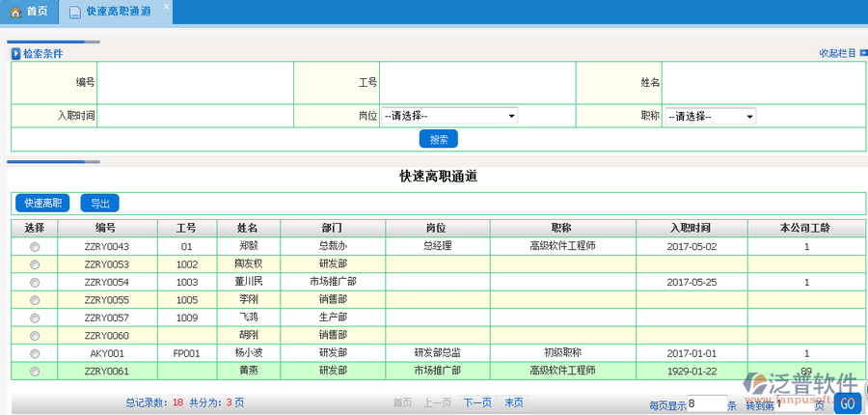868x415 pixels.
Task: Click the 快速离职 button
Action: pyautogui.click(x=42, y=203)
